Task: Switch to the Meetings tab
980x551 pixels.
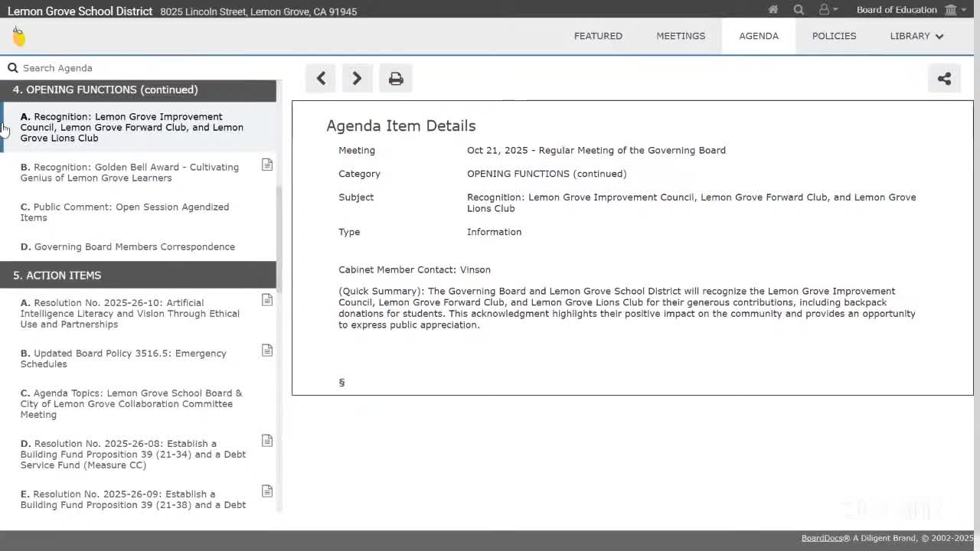Action: (681, 36)
